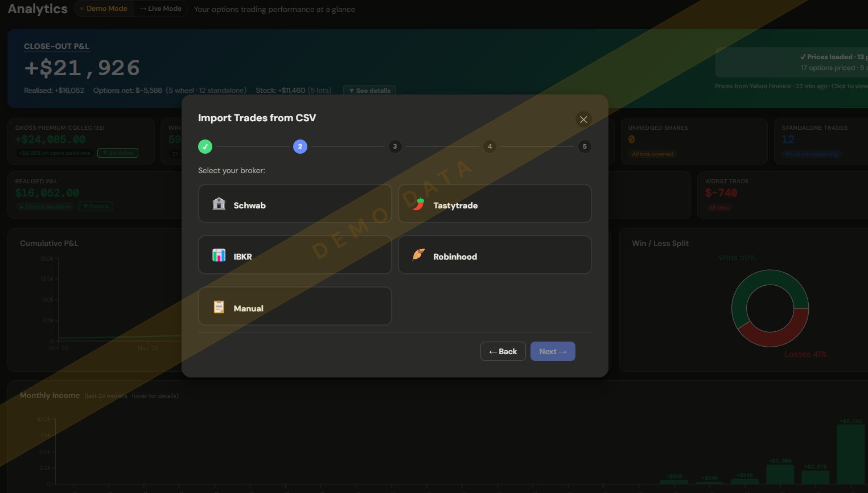Click the Cumulative P&L chart title
868x493 pixels.
click(49, 243)
